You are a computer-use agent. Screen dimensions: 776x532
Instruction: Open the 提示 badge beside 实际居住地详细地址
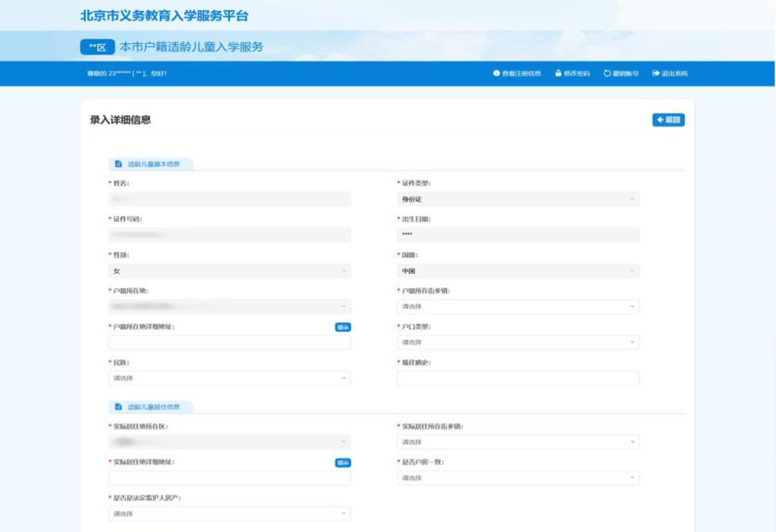[x=342, y=462]
